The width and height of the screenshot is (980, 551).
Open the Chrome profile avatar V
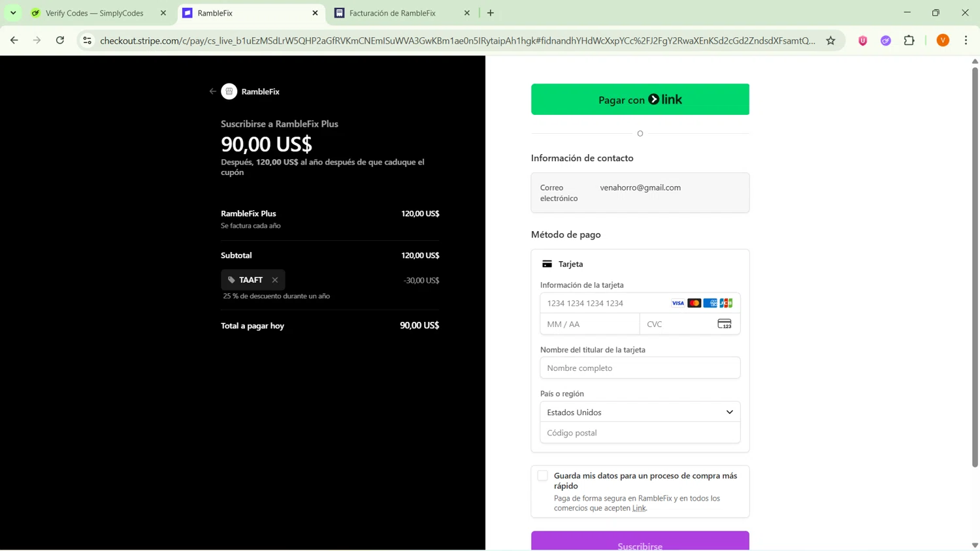[x=943, y=40]
